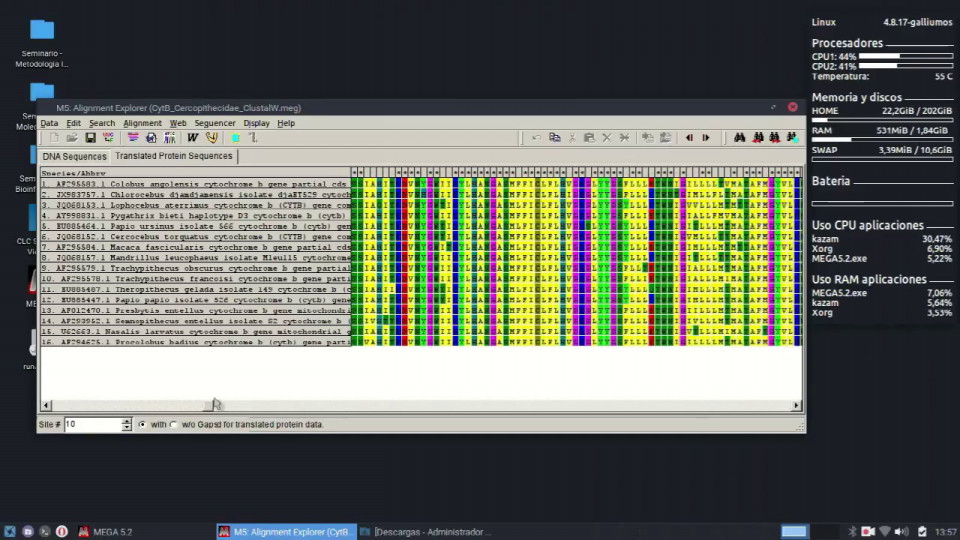This screenshot has height=540, width=960.
Task: Click the copy icon in the toolbar
Action: [x=555, y=138]
